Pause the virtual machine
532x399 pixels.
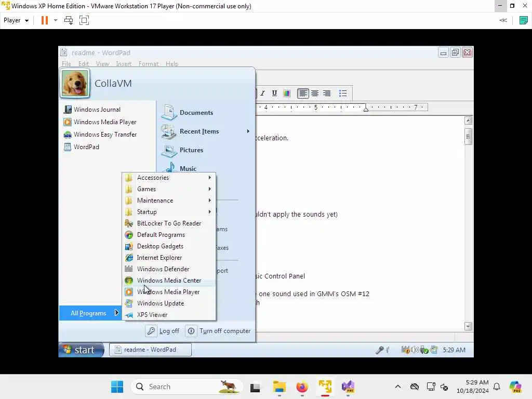click(x=45, y=20)
